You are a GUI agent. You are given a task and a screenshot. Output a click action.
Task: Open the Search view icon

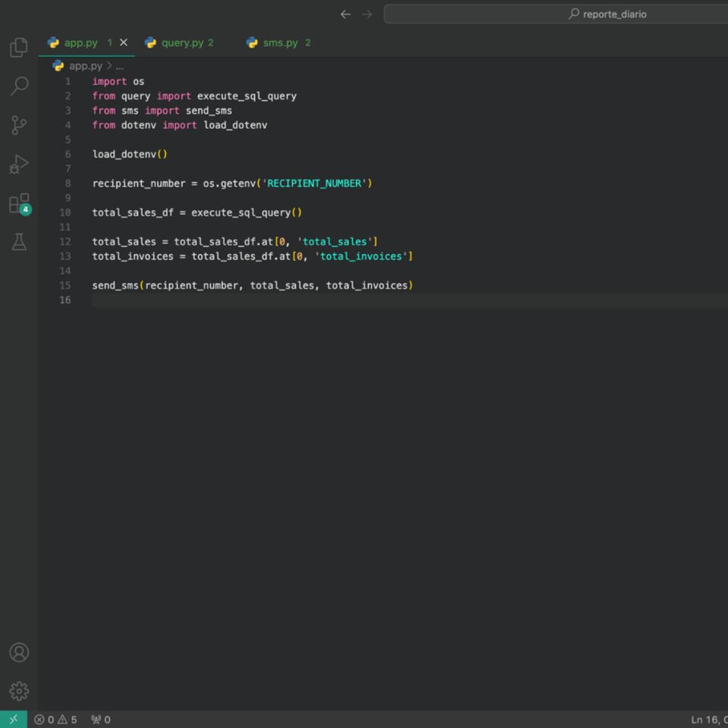pyautogui.click(x=19, y=86)
